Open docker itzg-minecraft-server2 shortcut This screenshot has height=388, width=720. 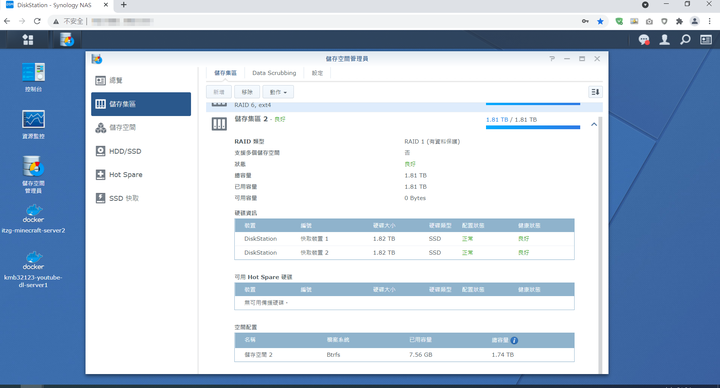[34, 219]
